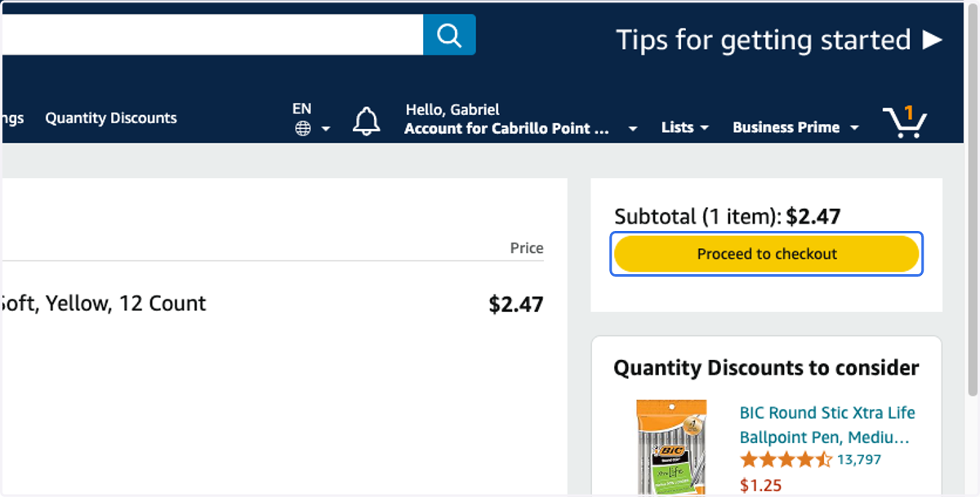This screenshot has width=980, height=497.
Task: Open the Business Prime dropdown menu
Action: point(795,127)
